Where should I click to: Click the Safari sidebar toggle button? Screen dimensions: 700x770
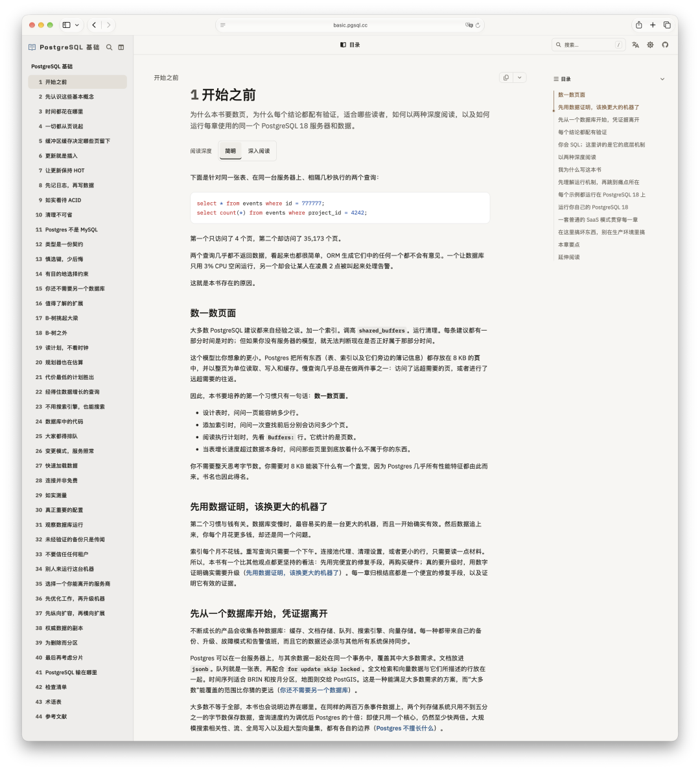point(66,25)
